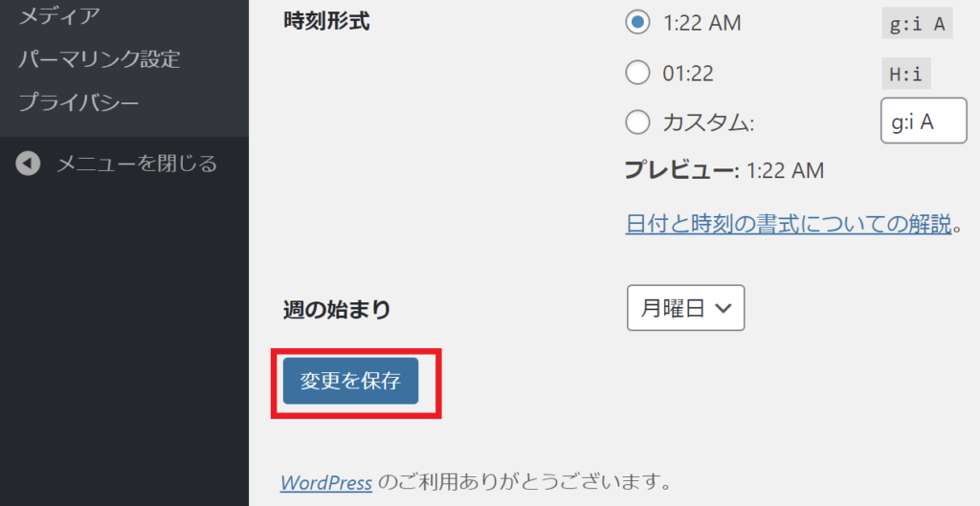
Task: Click the 時刻形式 section heading
Action: pyautogui.click(x=326, y=21)
